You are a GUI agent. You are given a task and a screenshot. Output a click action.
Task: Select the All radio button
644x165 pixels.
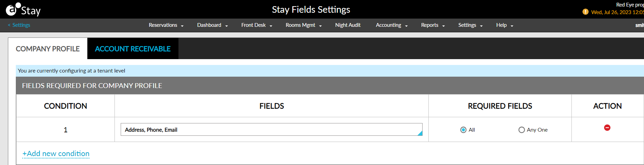coord(463,130)
